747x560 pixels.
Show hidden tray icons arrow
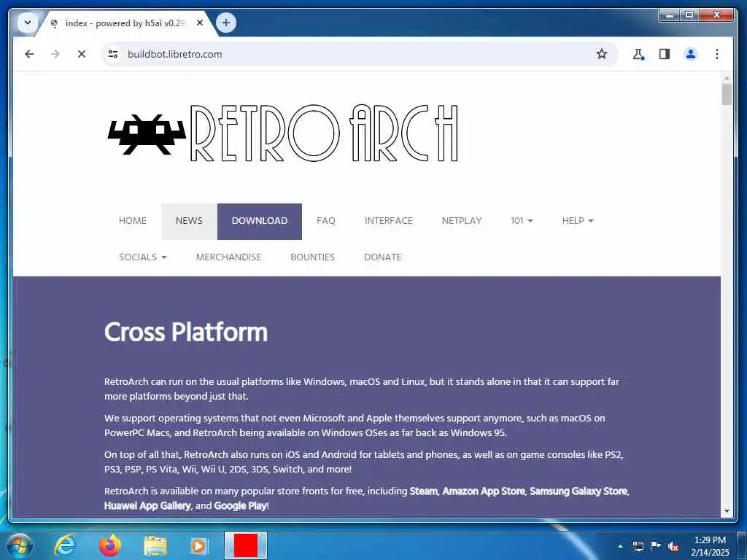pos(620,546)
